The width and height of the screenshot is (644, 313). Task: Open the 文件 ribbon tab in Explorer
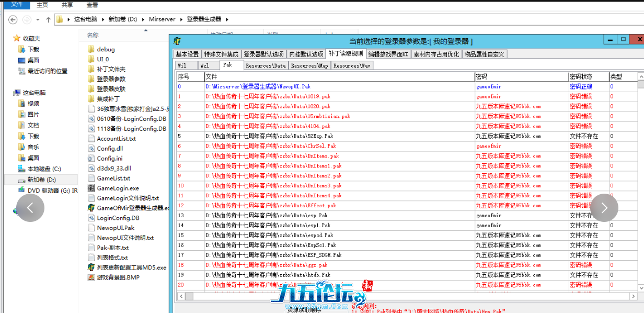(x=17, y=4)
